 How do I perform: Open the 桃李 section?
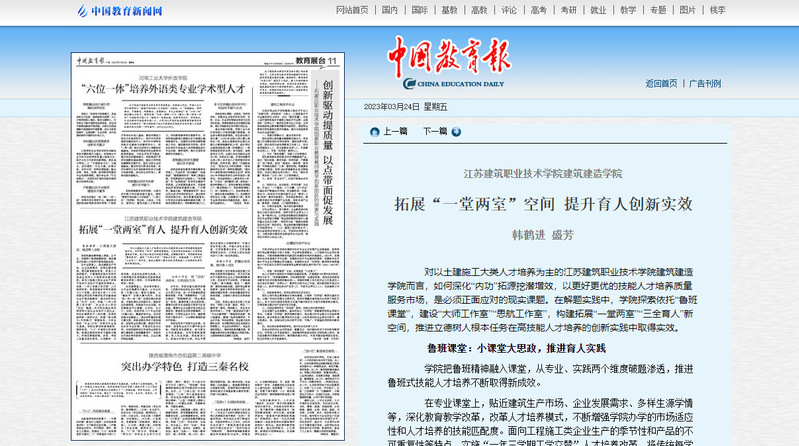click(717, 10)
